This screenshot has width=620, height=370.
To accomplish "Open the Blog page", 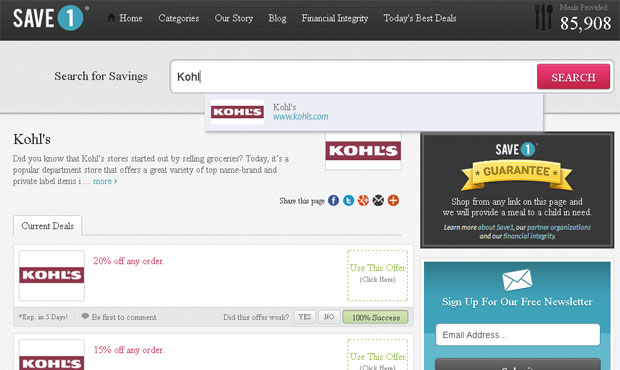I will tap(277, 18).
